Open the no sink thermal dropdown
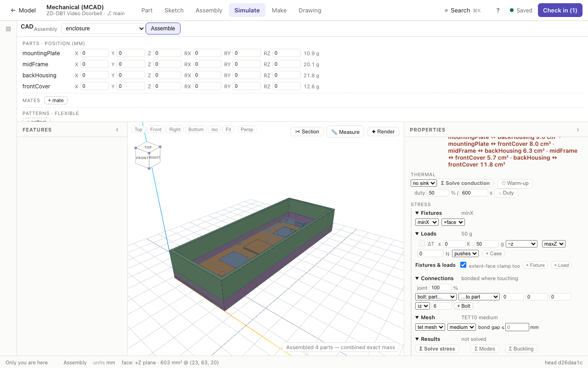 click(x=424, y=183)
